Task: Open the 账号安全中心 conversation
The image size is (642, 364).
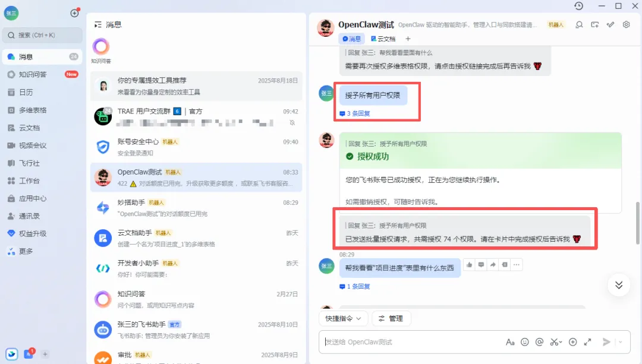Action: (196, 147)
